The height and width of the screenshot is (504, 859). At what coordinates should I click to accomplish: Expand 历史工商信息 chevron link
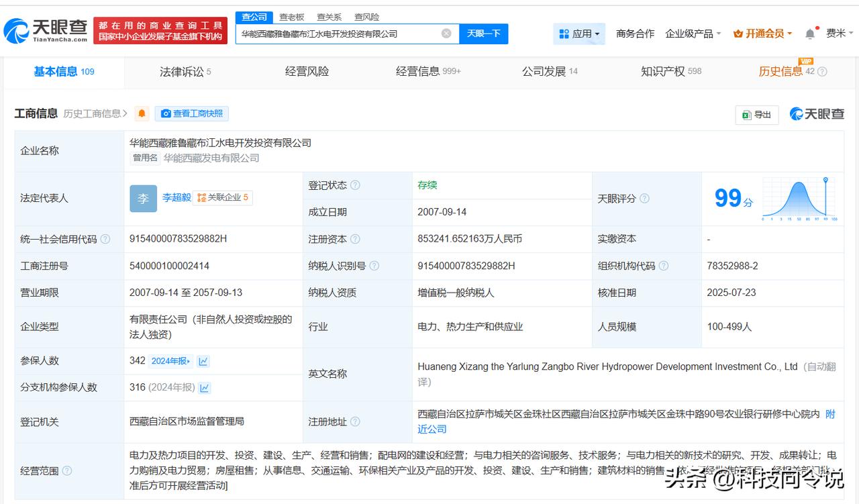point(95,113)
